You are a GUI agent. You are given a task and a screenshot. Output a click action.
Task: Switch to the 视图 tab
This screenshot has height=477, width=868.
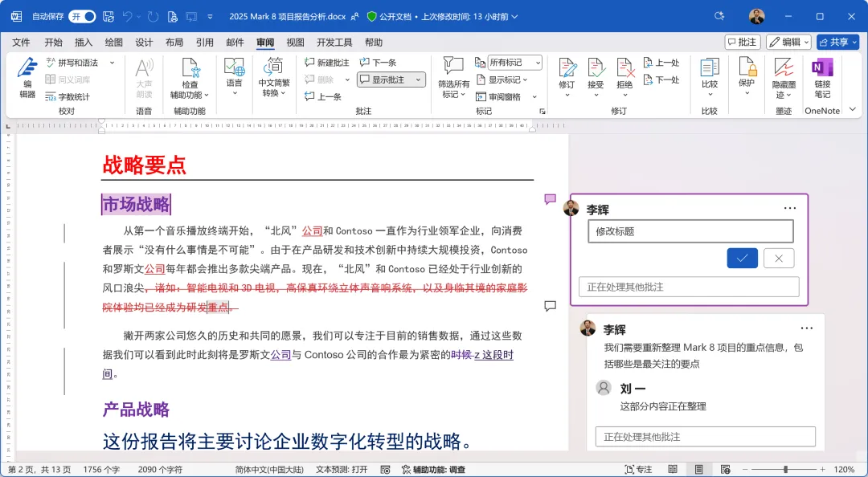point(295,43)
